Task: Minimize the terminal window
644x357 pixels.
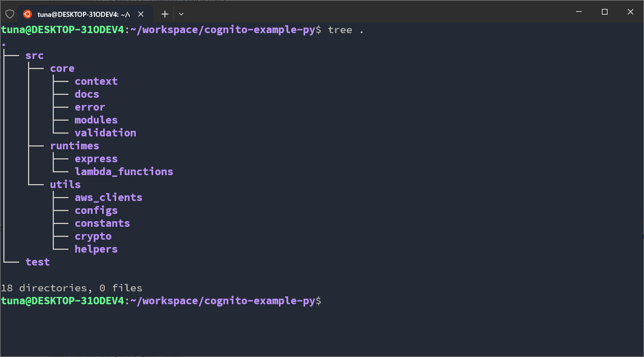Action: (579, 12)
